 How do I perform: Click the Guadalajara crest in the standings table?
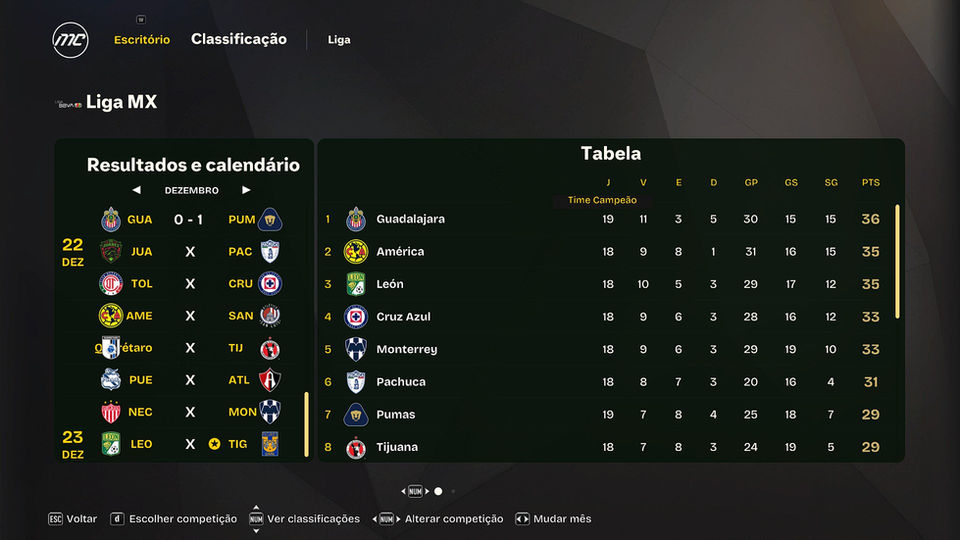click(x=356, y=219)
